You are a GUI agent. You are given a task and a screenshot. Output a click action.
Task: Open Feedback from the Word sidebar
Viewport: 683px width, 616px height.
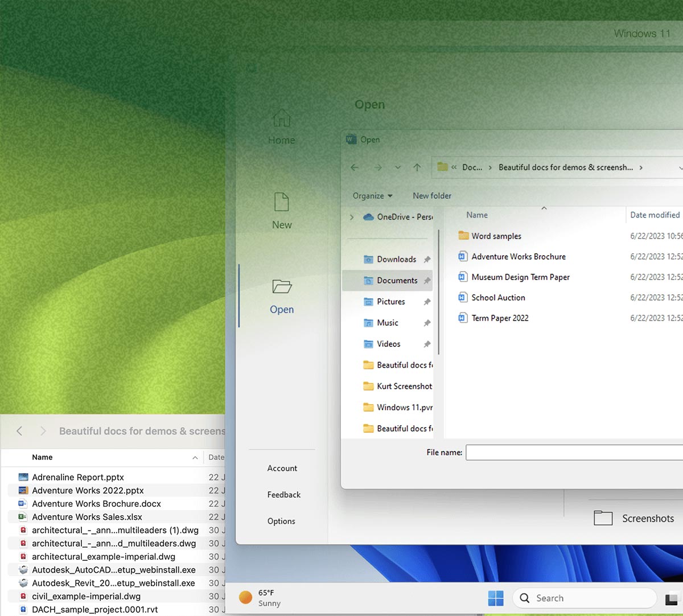tap(283, 494)
